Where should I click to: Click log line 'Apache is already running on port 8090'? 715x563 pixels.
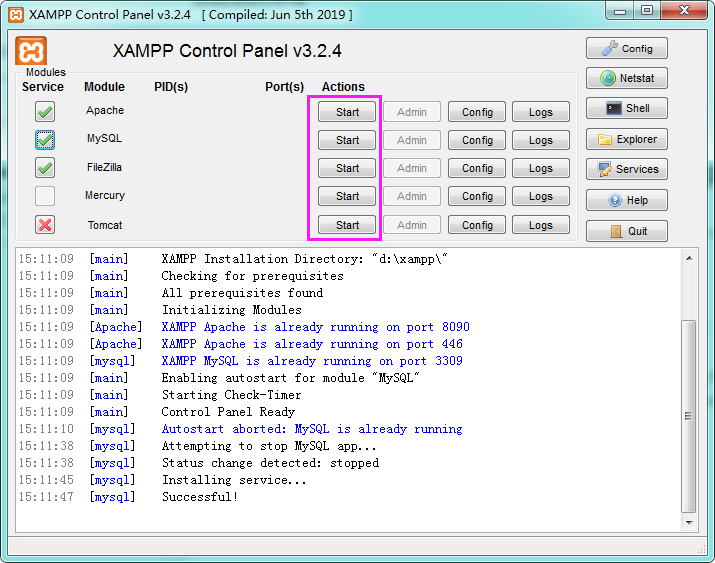pos(315,327)
